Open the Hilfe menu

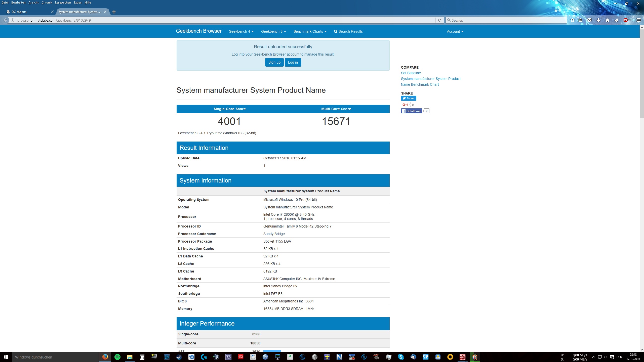(x=88, y=3)
